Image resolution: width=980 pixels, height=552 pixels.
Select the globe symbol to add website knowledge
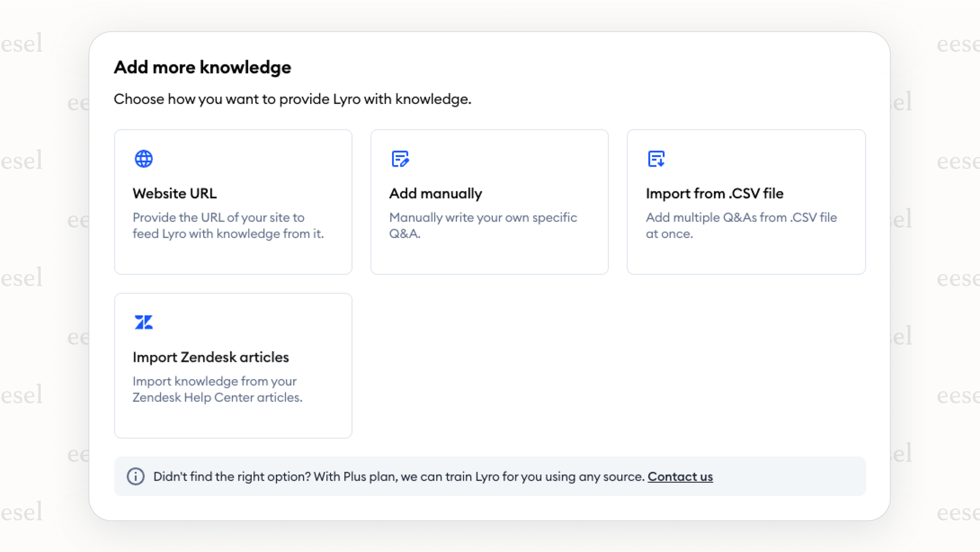coord(143,158)
